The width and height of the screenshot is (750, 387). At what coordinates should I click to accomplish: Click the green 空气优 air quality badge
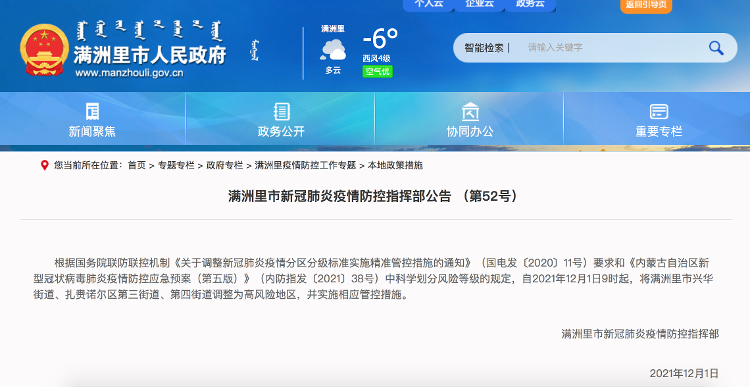coord(377,72)
